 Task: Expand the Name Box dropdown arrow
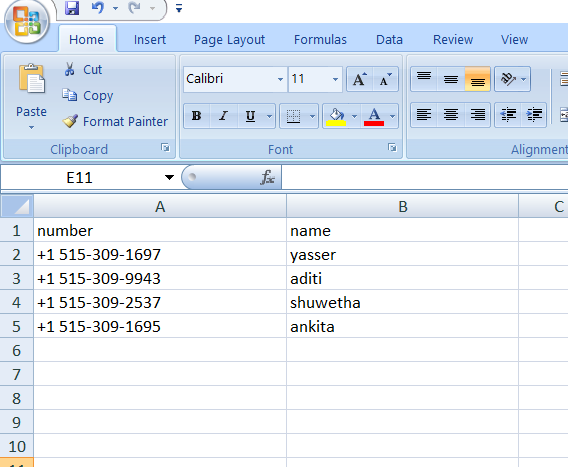[169, 178]
